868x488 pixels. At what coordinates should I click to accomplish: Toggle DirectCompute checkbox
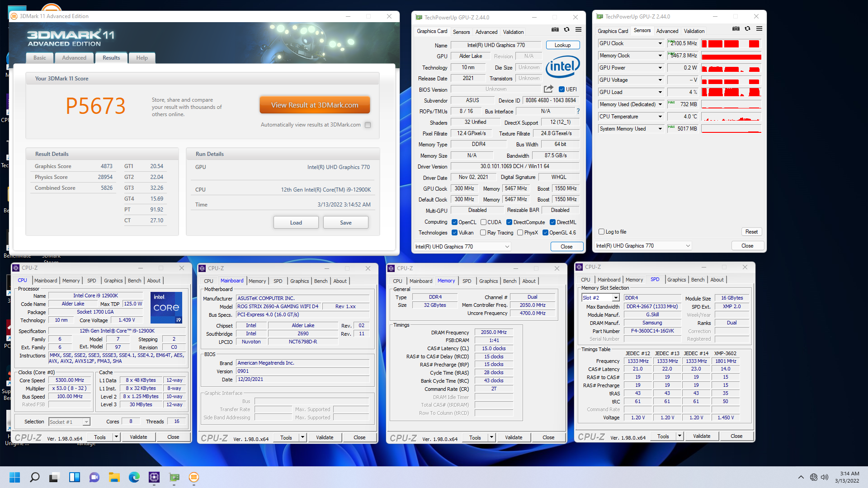(x=509, y=222)
